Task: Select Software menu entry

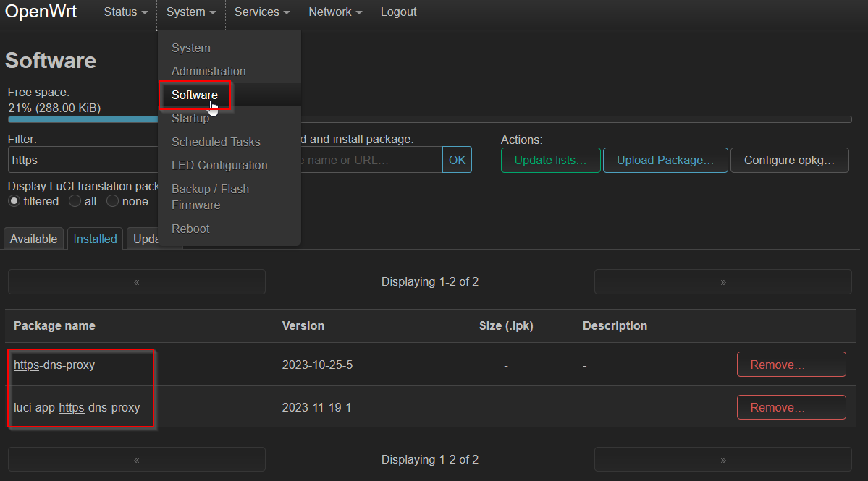Action: [x=195, y=95]
